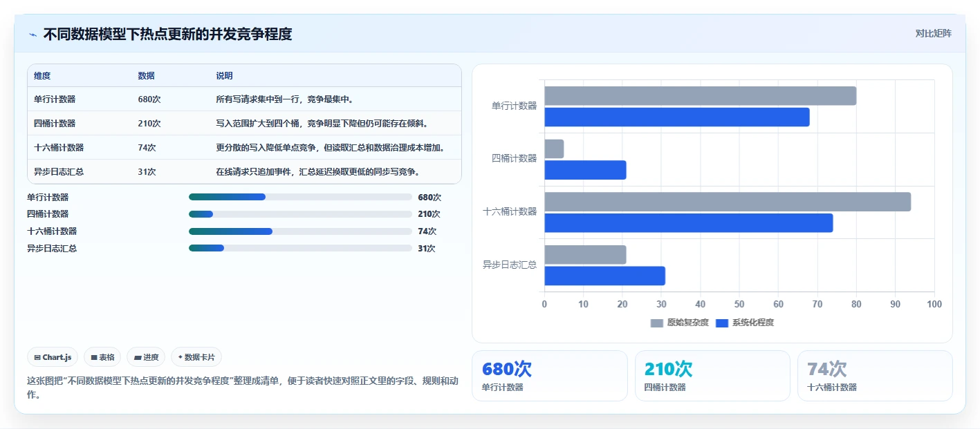Viewport: 980px width, 429px height.
Task: Click the progress bar showing 74次
Action: [300, 231]
